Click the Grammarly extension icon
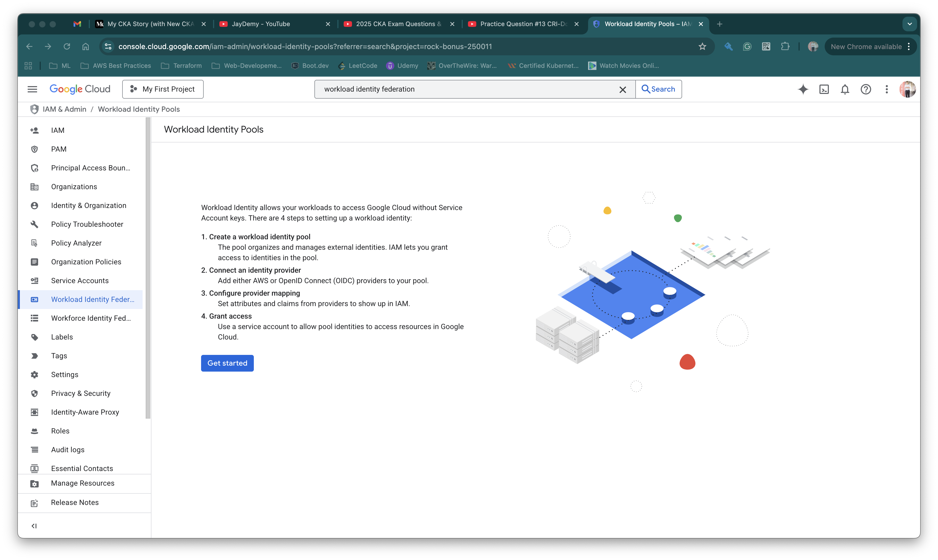This screenshot has height=560, width=938. [x=747, y=46]
